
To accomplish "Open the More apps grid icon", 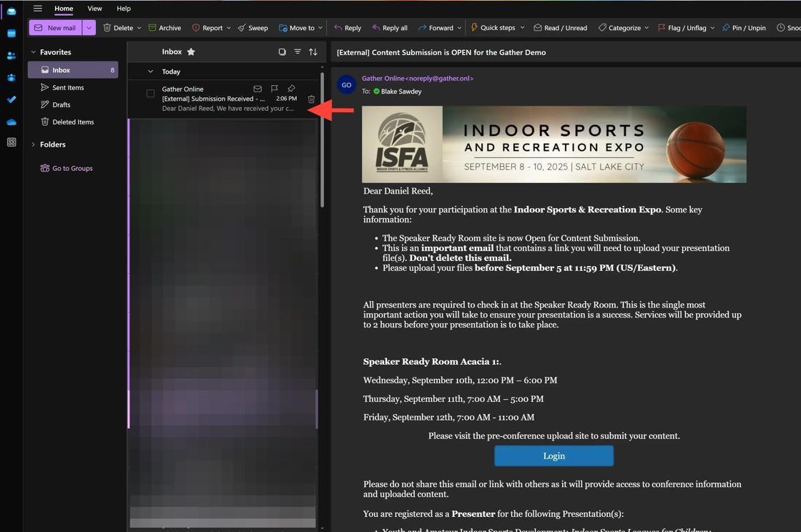I will coord(11,142).
